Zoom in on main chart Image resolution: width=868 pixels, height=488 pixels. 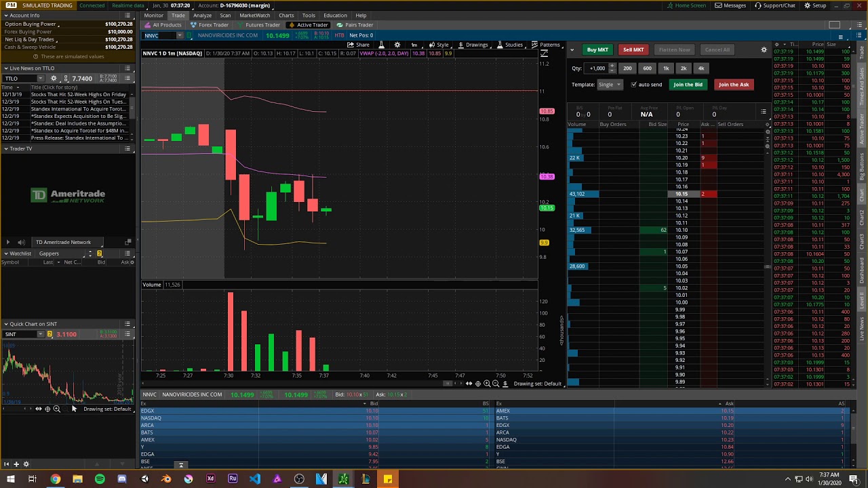pyautogui.click(x=486, y=384)
